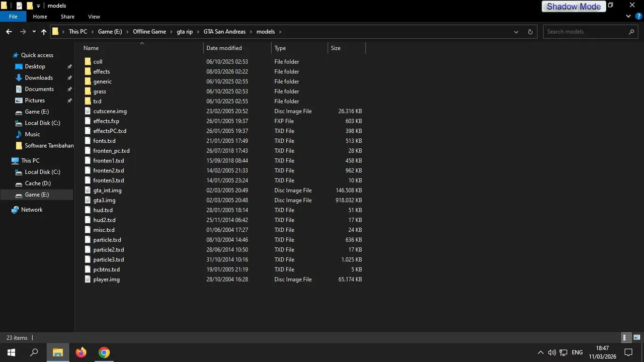Unpin Documents from Quick access
The height and width of the screenshot is (362, 644).
click(x=69, y=89)
